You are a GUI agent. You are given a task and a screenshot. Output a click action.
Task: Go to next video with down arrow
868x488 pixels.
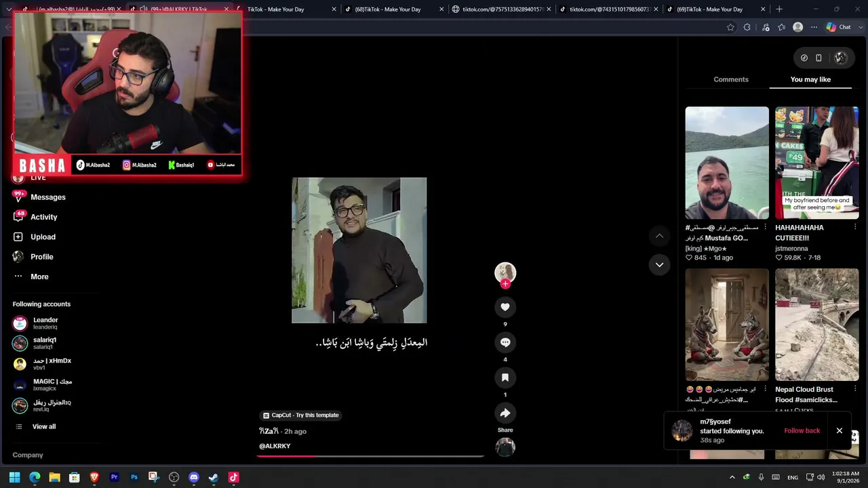coord(659,265)
